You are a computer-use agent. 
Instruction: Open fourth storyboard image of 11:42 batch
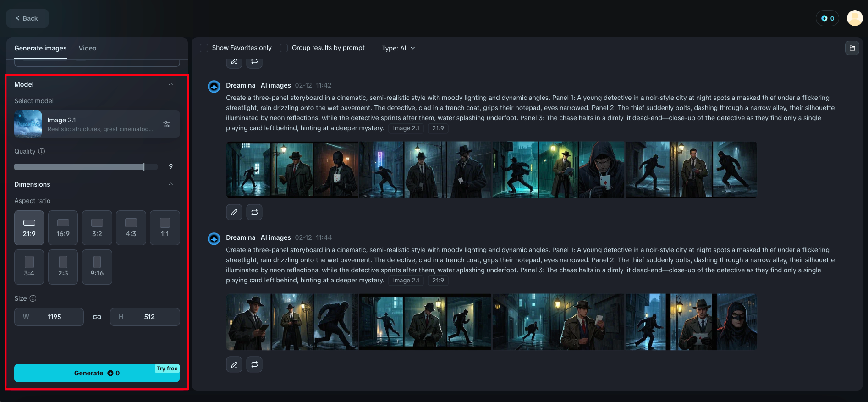click(691, 170)
